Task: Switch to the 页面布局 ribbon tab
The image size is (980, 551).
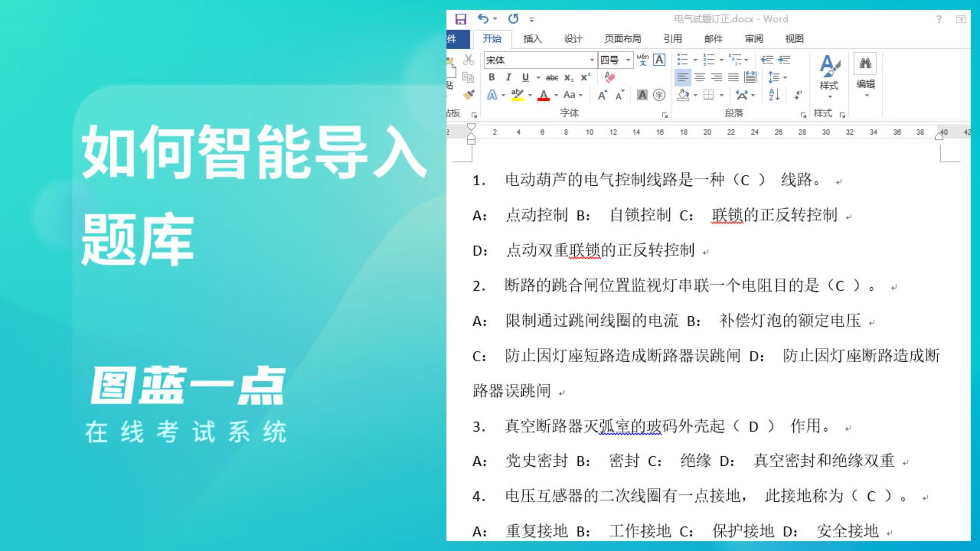Action: [623, 39]
